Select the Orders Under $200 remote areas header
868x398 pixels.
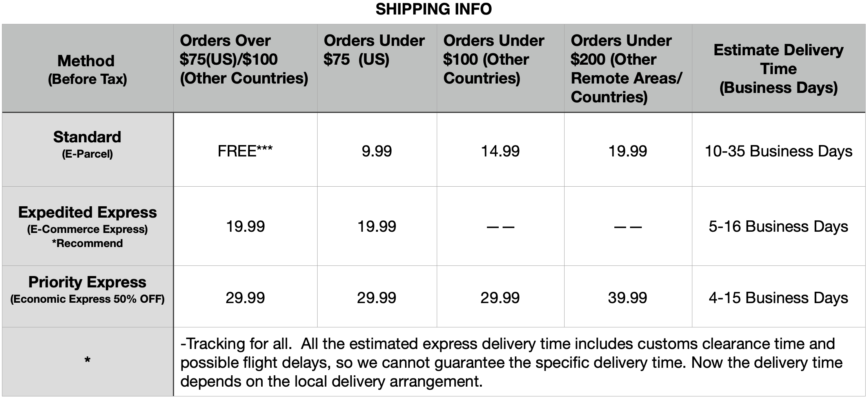click(626, 69)
